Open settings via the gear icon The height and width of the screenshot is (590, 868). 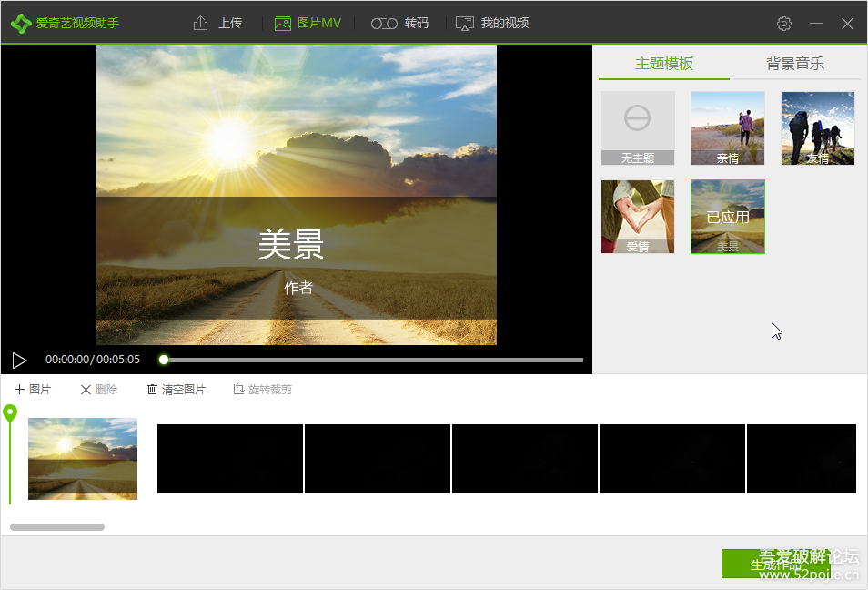tap(784, 24)
